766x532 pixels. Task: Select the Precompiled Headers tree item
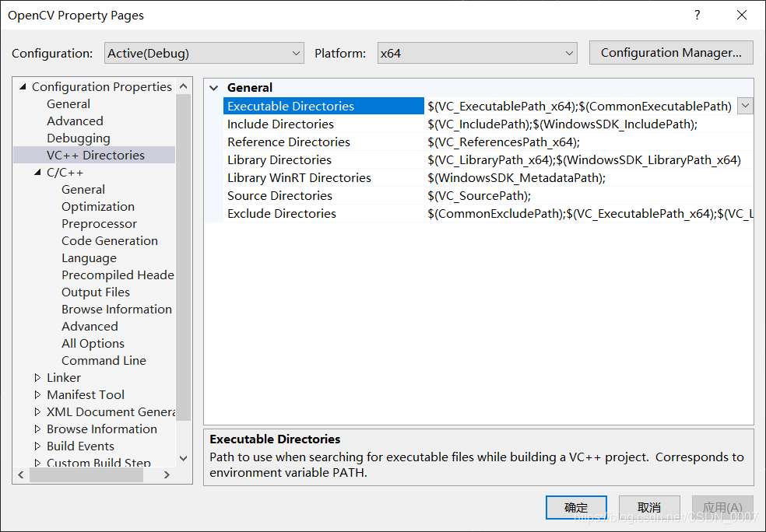point(118,275)
